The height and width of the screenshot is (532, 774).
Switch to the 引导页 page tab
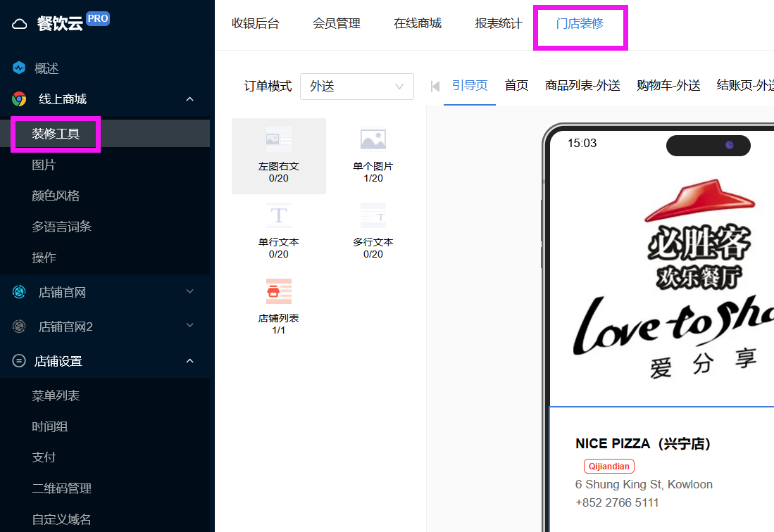pos(470,85)
